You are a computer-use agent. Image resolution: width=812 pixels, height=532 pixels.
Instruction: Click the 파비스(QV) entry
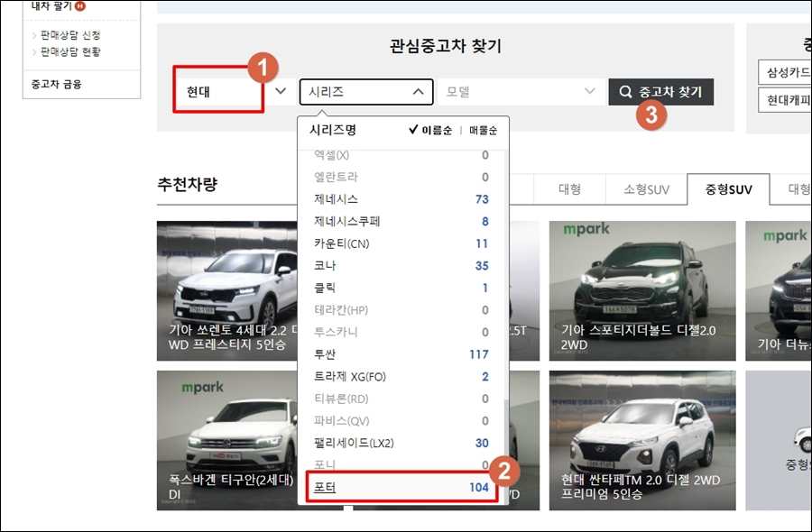pyautogui.click(x=401, y=421)
